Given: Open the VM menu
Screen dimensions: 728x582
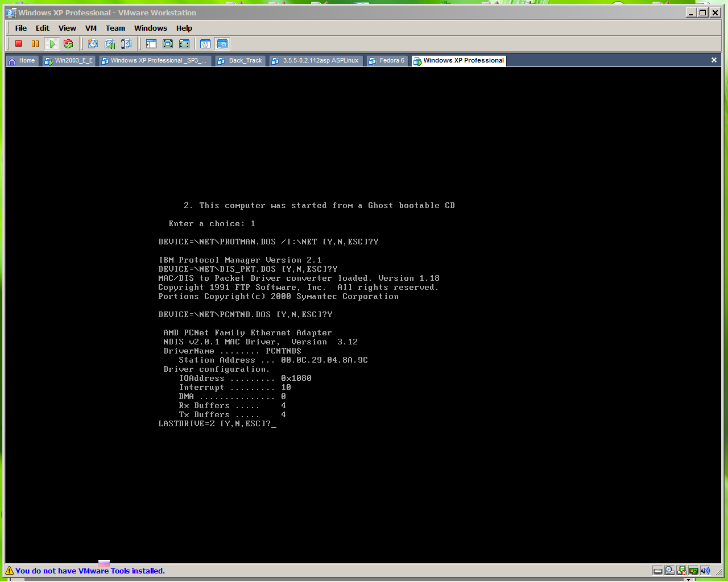Looking at the screenshot, I should click(91, 28).
